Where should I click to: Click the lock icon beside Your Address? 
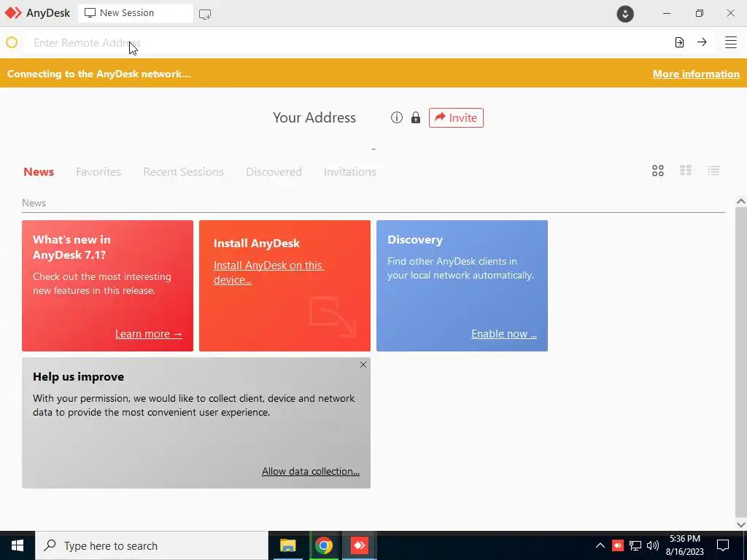(x=416, y=117)
